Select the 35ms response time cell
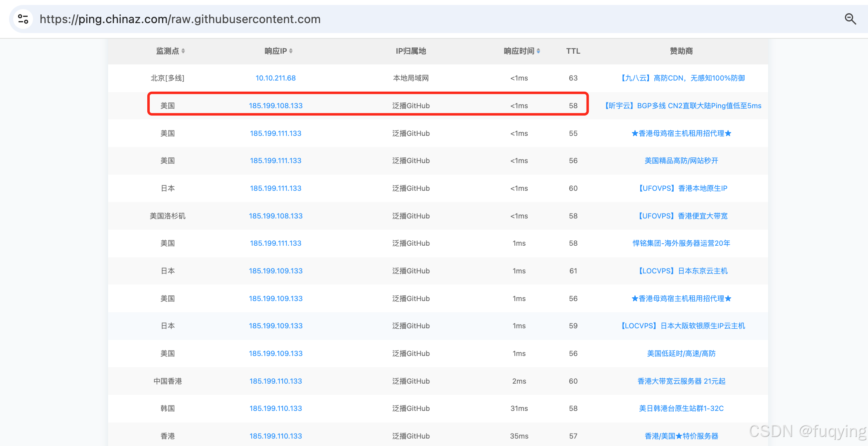The image size is (868, 446). (519, 436)
